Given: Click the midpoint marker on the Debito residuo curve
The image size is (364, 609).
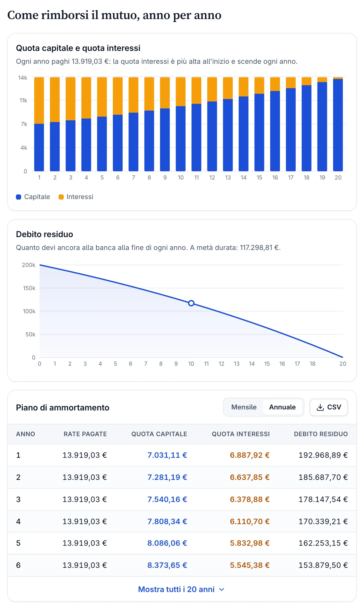Looking at the screenshot, I should click(191, 303).
